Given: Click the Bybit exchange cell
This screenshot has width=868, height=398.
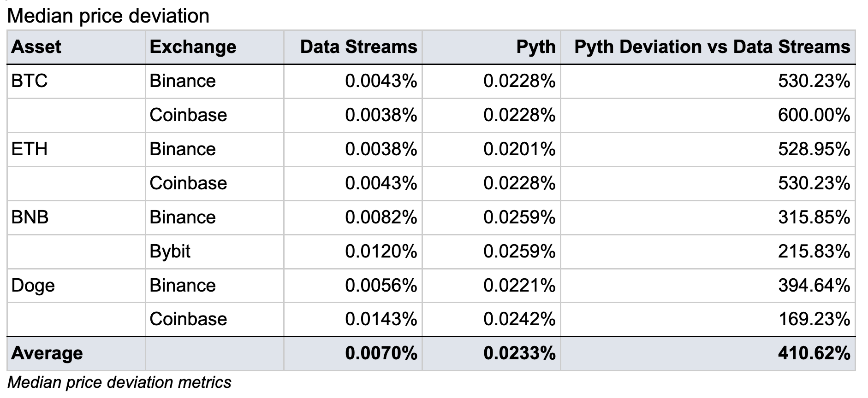Looking at the screenshot, I should coord(170,252).
